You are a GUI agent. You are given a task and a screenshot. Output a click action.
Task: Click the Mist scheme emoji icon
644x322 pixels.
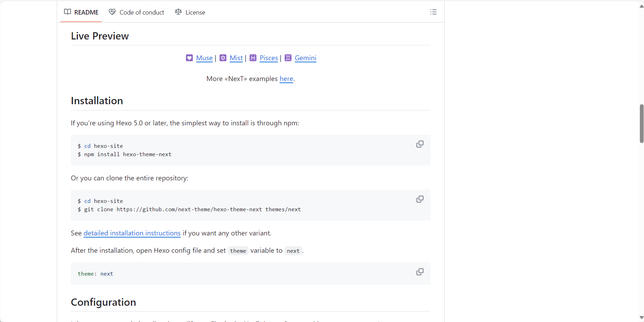tap(223, 58)
